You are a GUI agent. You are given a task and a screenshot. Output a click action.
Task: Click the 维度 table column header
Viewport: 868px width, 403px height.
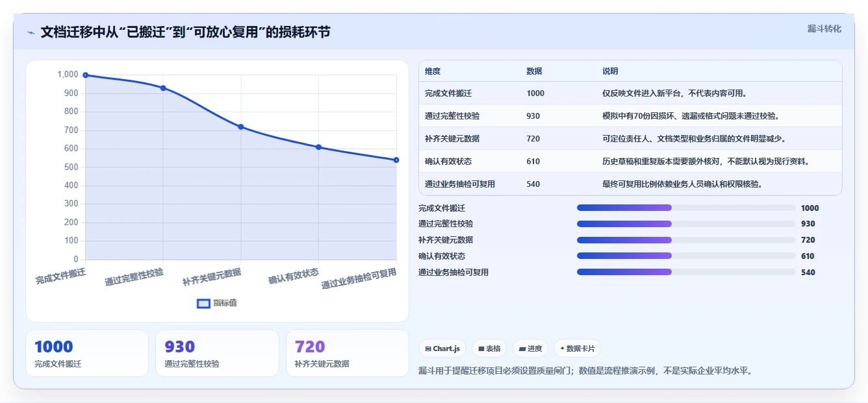pos(433,71)
